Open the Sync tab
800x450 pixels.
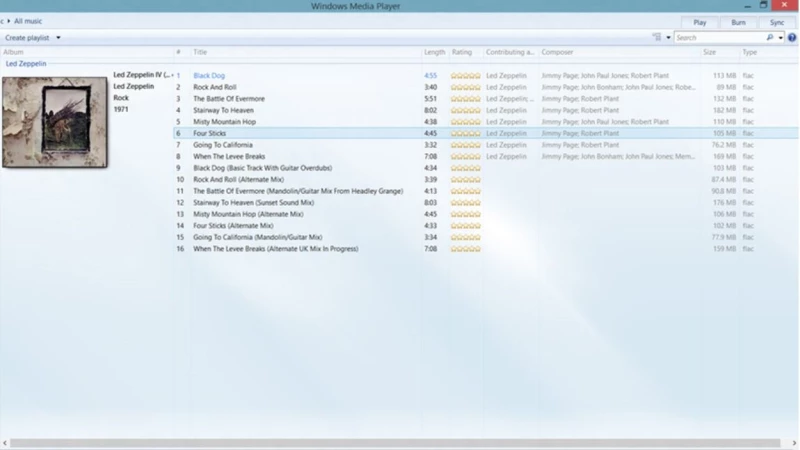(x=777, y=22)
